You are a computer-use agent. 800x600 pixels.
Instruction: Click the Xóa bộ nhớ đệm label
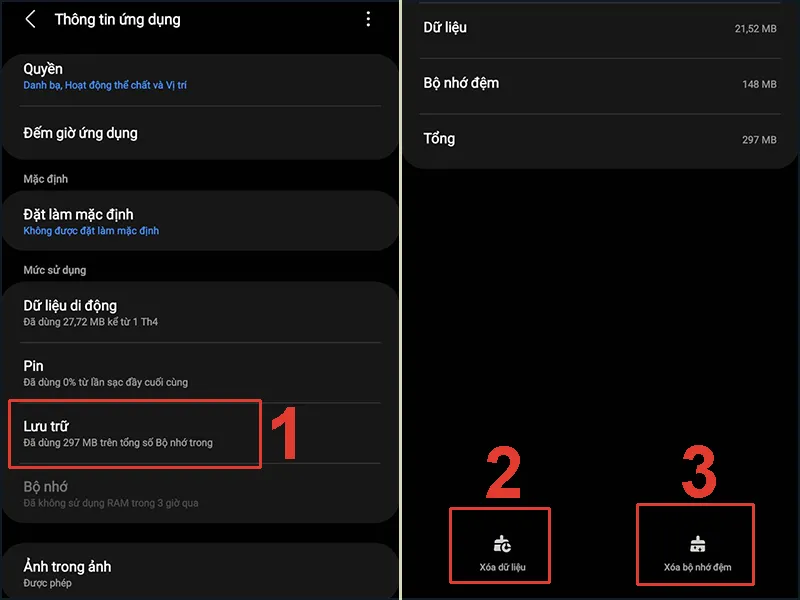tap(697, 567)
